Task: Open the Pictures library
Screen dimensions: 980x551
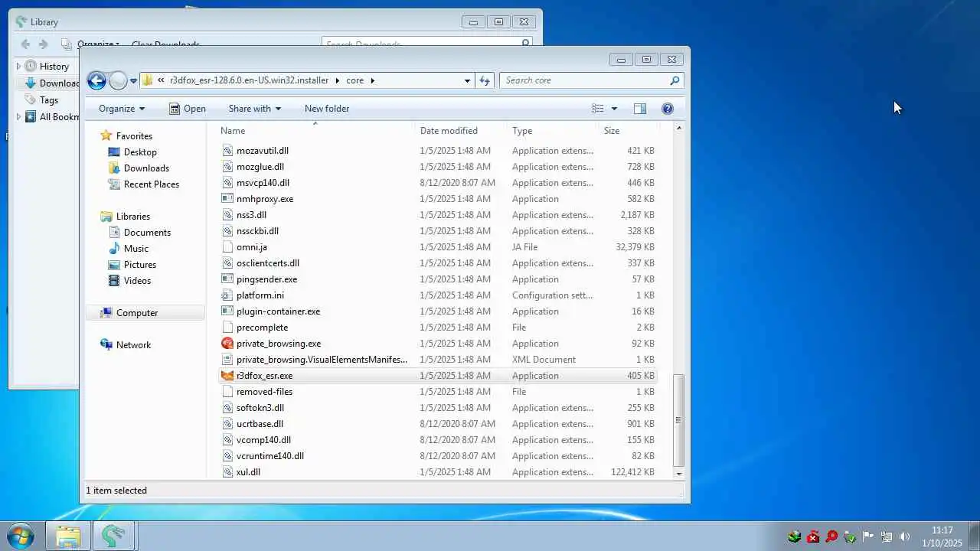Action: tap(140, 265)
